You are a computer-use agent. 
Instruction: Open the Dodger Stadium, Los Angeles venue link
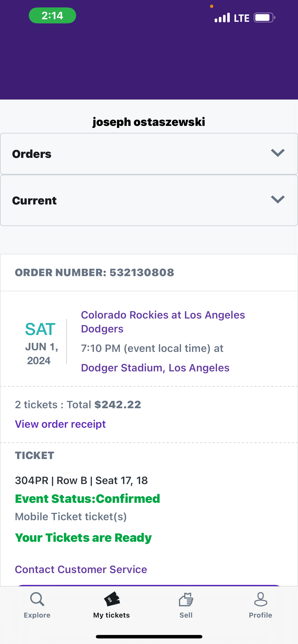tap(155, 368)
